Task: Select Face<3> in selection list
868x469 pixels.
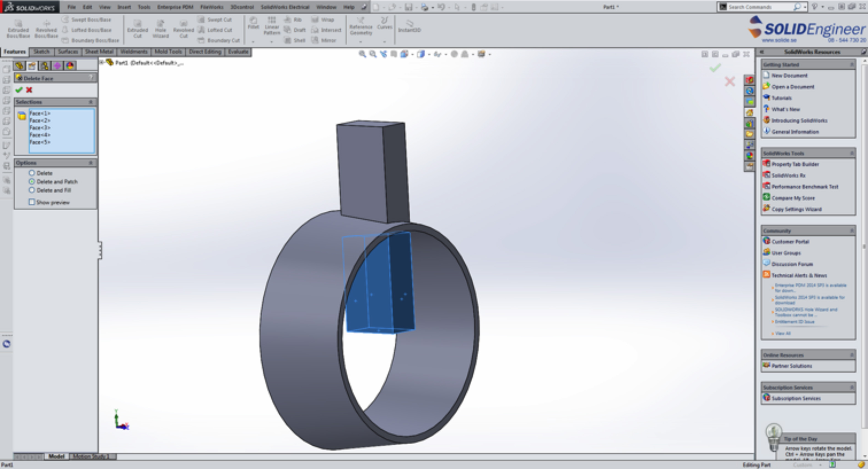Action: 40,128
